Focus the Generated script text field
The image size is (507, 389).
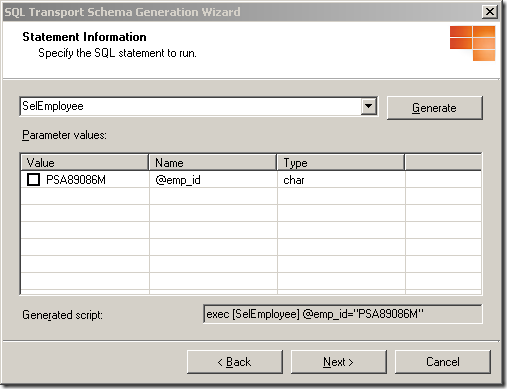tap(343, 314)
